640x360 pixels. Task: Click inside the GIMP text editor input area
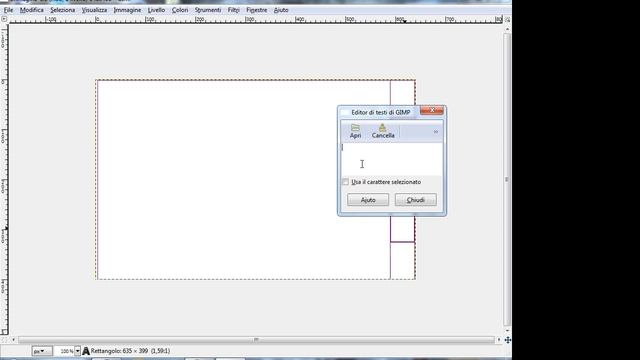pyautogui.click(x=391, y=159)
